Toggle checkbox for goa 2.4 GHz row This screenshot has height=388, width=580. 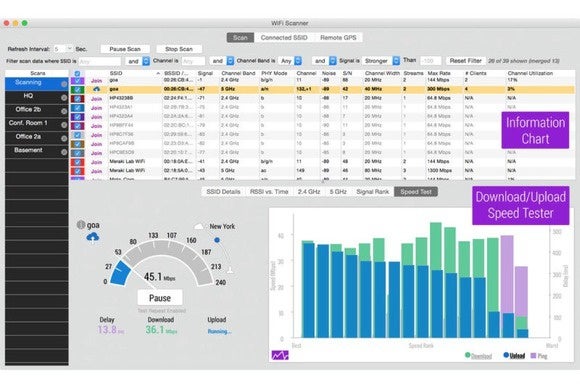click(78, 80)
